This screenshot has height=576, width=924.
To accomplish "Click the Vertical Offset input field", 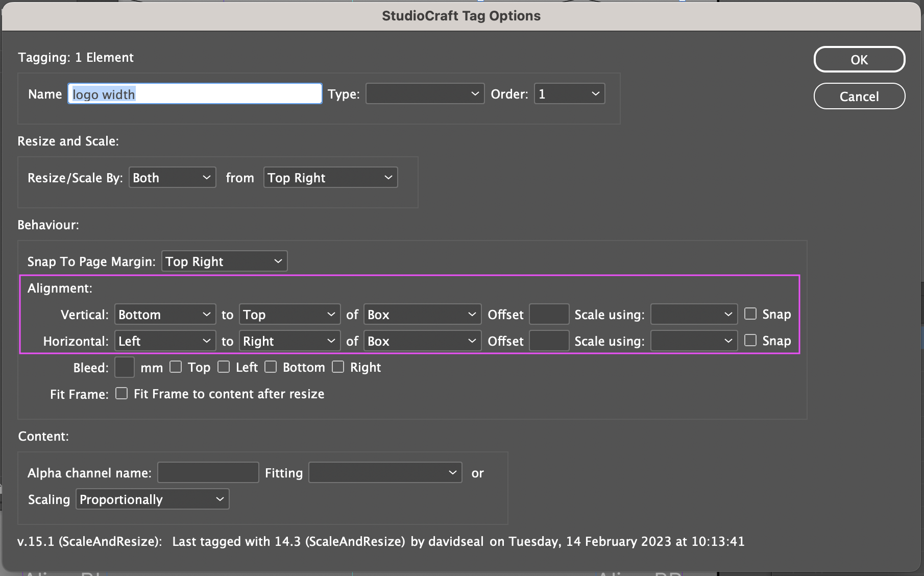I will click(549, 315).
